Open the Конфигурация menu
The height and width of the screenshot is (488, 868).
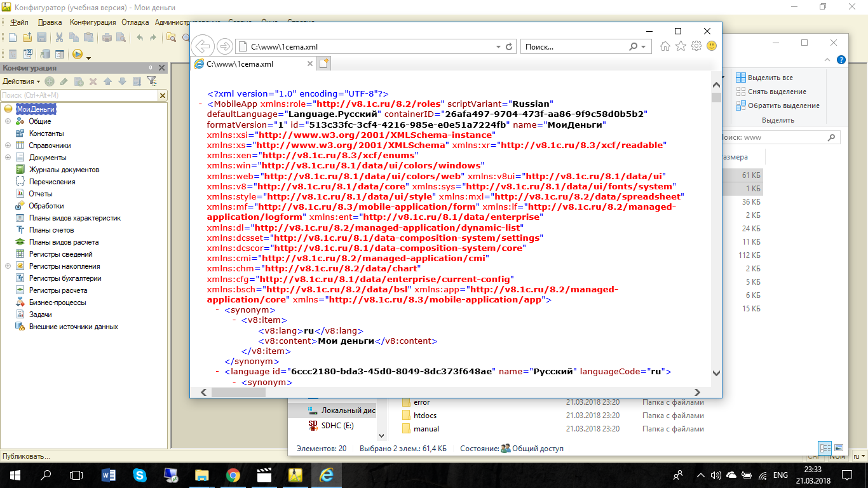(x=93, y=22)
